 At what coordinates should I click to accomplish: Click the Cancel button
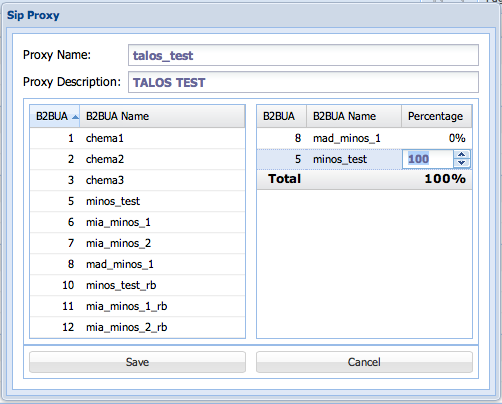(364, 362)
